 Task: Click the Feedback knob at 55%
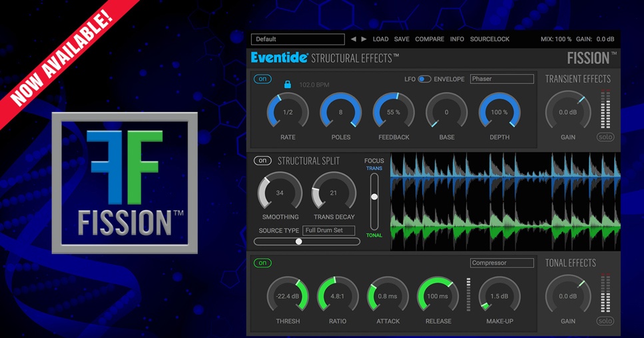coord(393,112)
